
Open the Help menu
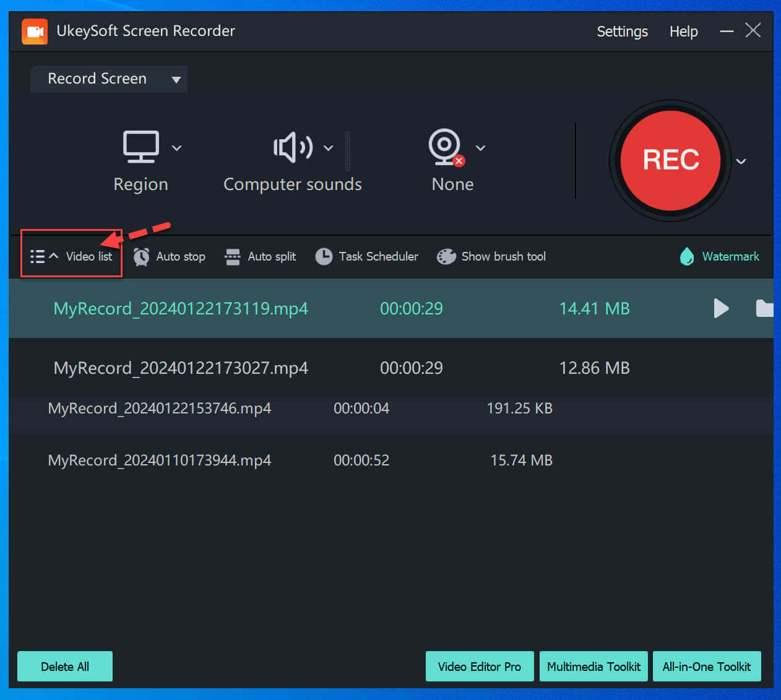[x=683, y=32]
